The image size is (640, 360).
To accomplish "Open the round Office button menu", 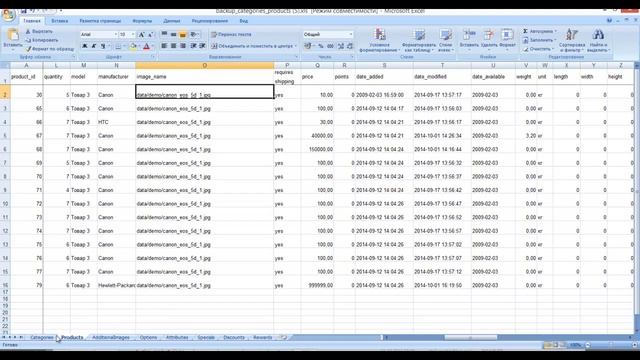I will pyautogui.click(x=8, y=15).
